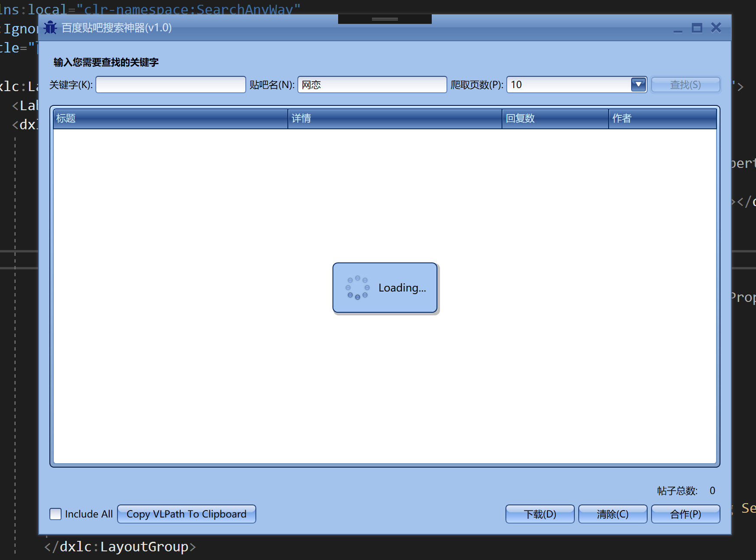Maximize the 百度贴吧搜索神器 window
756x560 pixels.
pyautogui.click(x=697, y=28)
